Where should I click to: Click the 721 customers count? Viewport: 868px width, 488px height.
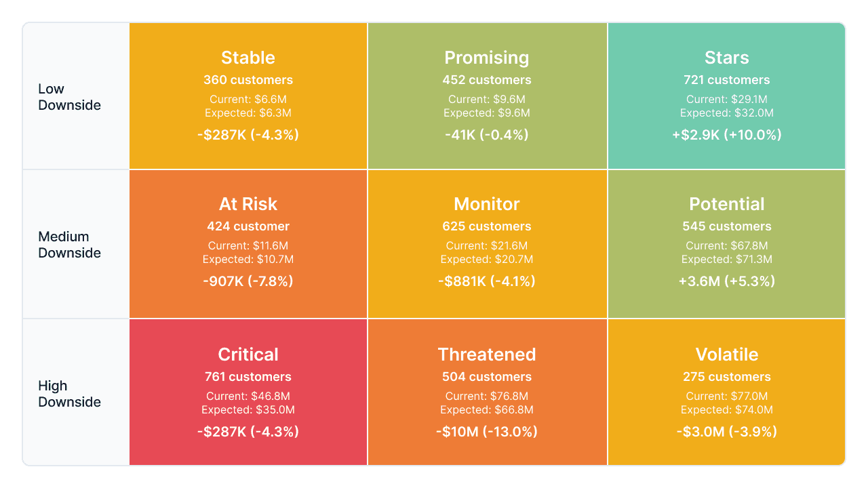[x=726, y=80]
